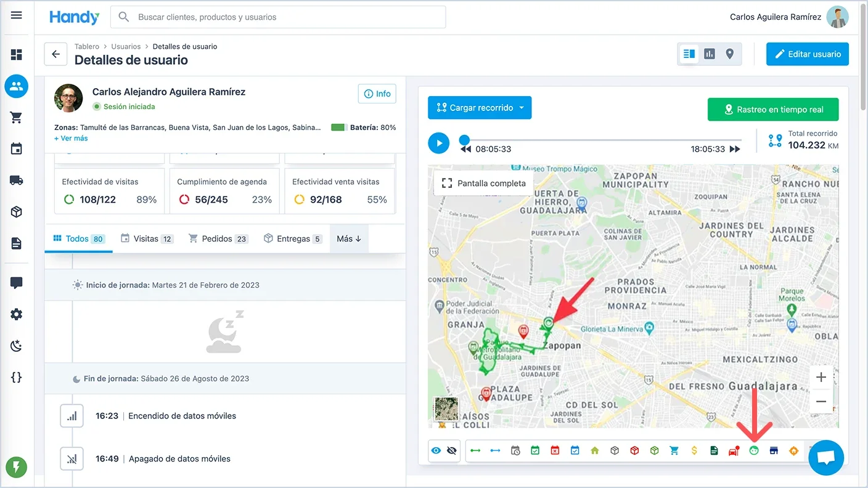Open the shopping cart section in the sidebar

point(16,117)
